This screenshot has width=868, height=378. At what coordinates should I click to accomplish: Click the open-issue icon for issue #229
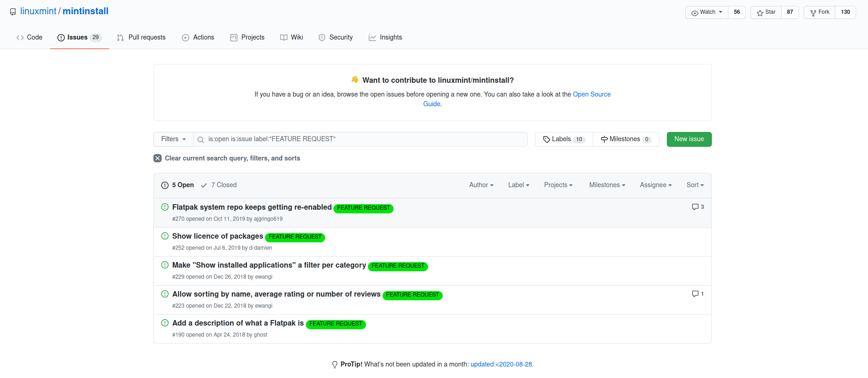pyautogui.click(x=165, y=265)
